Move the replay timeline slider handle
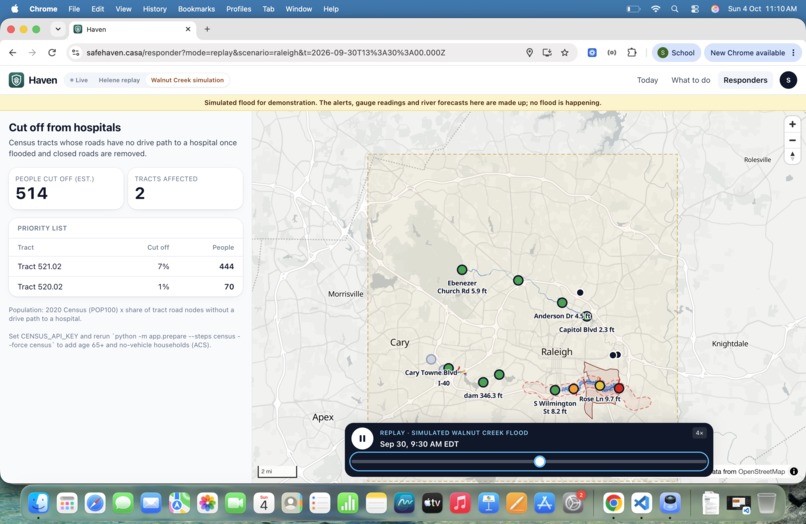 [539, 461]
